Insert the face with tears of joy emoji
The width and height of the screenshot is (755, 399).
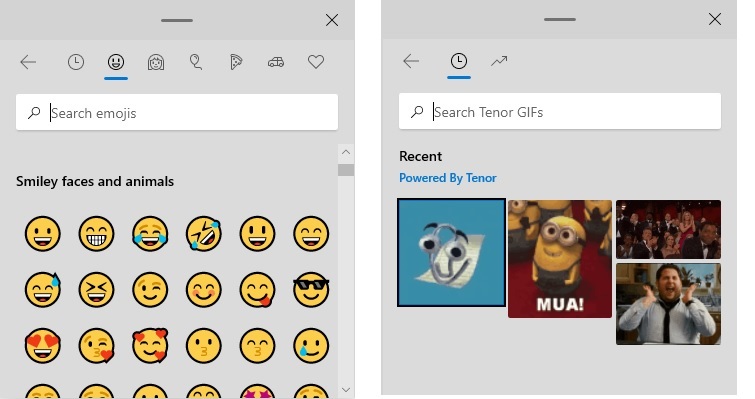(150, 234)
